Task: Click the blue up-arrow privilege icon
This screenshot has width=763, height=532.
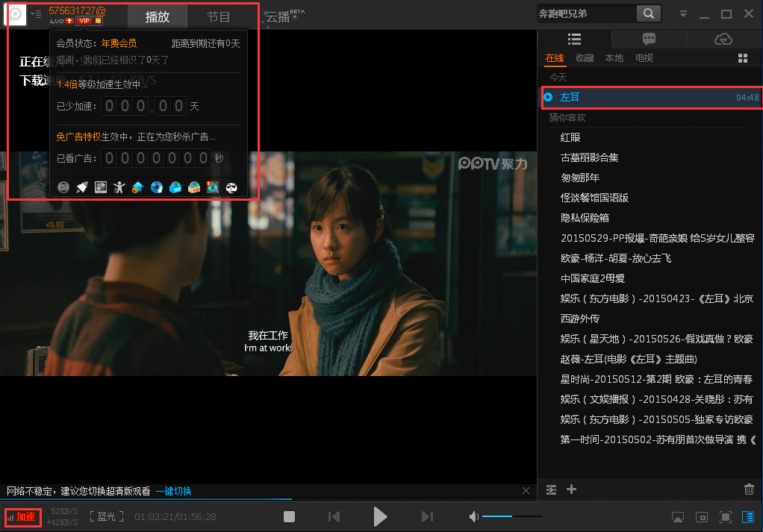Action: [137, 187]
